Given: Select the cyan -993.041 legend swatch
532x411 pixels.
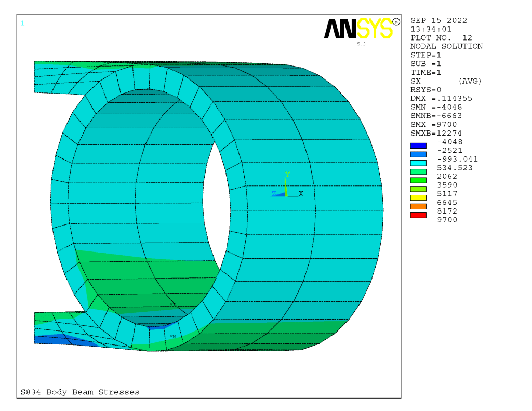Looking at the screenshot, I should [418, 163].
